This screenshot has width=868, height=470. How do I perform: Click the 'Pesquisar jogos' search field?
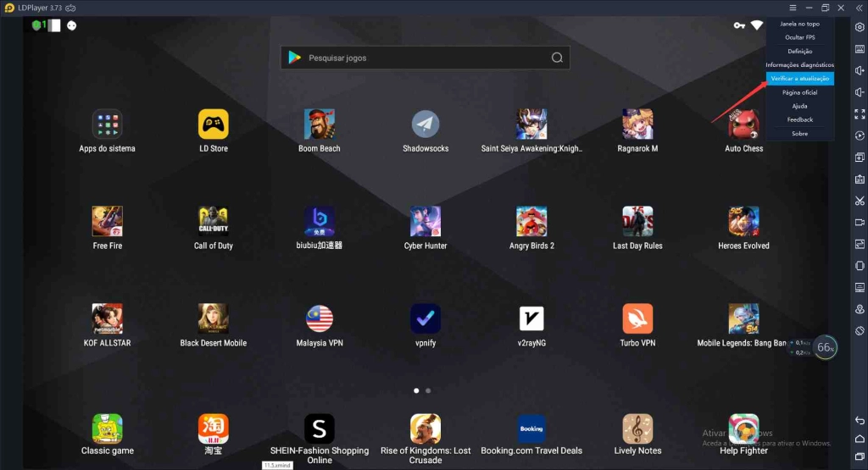(x=424, y=58)
